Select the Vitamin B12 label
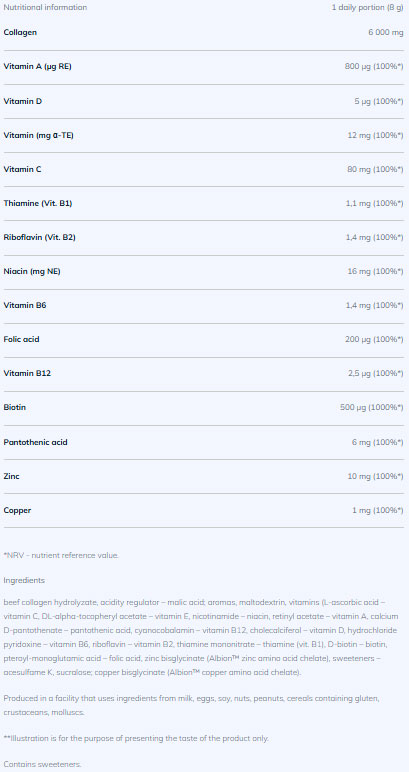Screen dimensions: 409x772 click(x=27, y=373)
